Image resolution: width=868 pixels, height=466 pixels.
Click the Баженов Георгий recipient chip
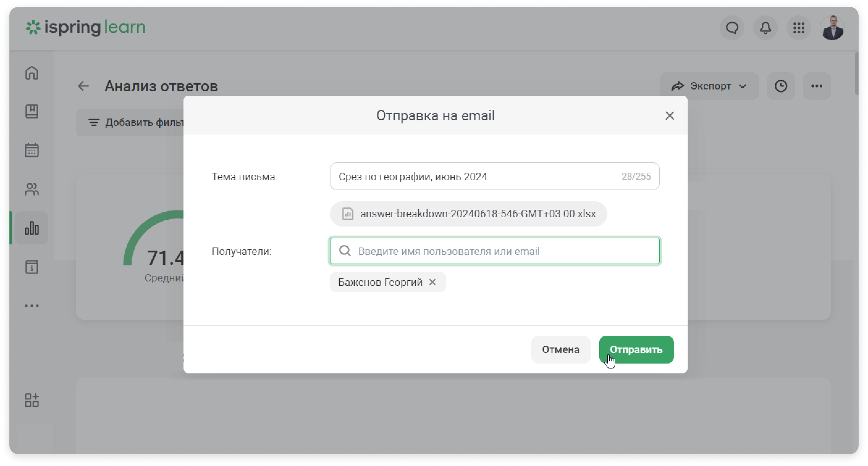pos(387,282)
